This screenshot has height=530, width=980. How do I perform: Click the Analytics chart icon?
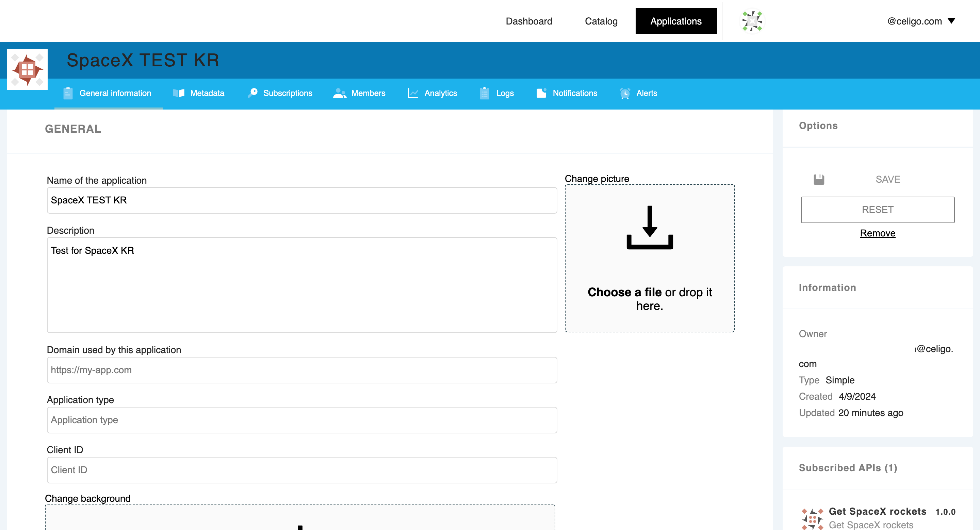click(413, 93)
